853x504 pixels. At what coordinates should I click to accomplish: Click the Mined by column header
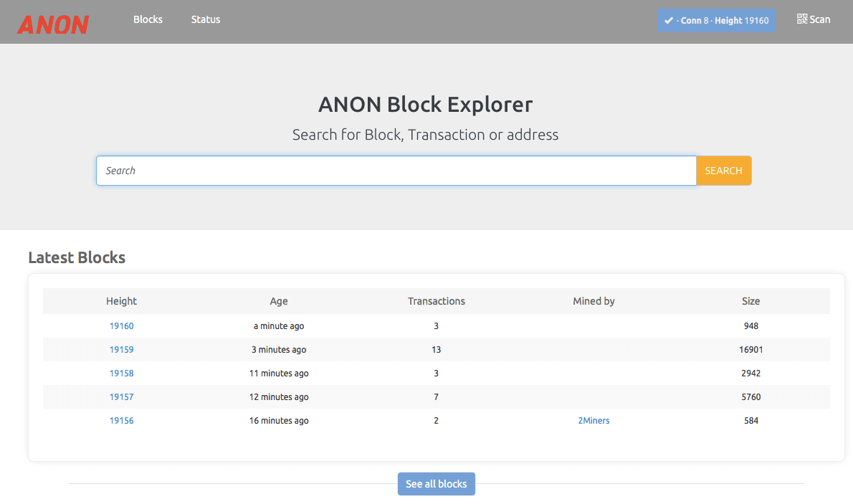coord(594,301)
